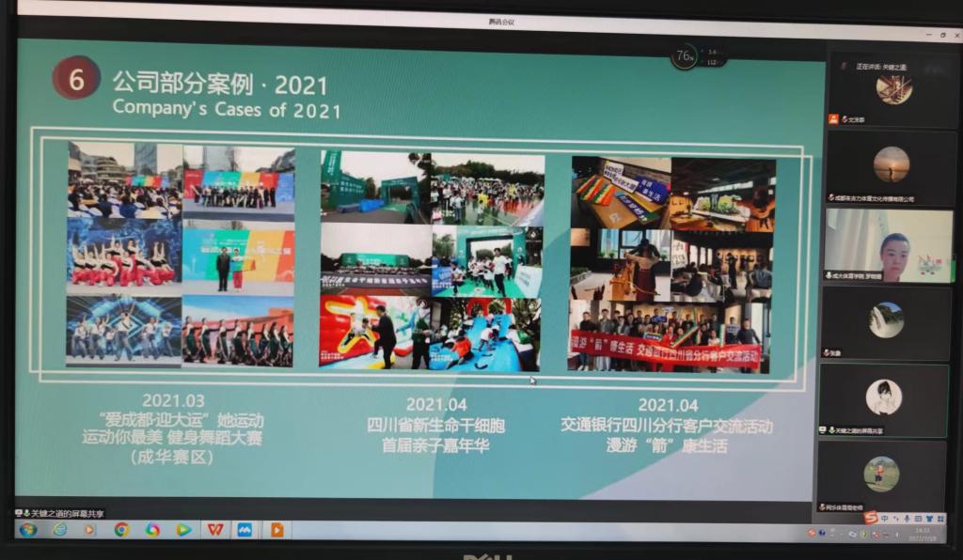Open the small orange media player taskbar icon

pos(89,529)
